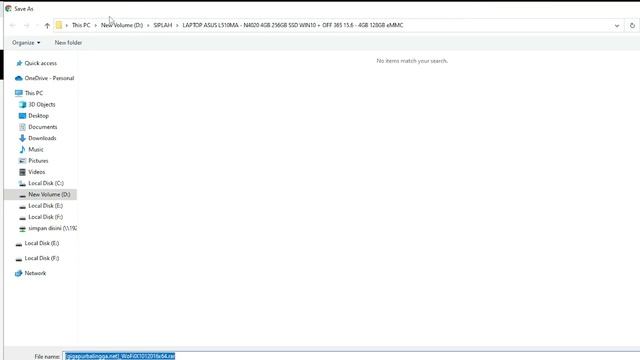Screen dimensions: 640x360
Task: Open the Organize menu
Action: click(x=26, y=42)
